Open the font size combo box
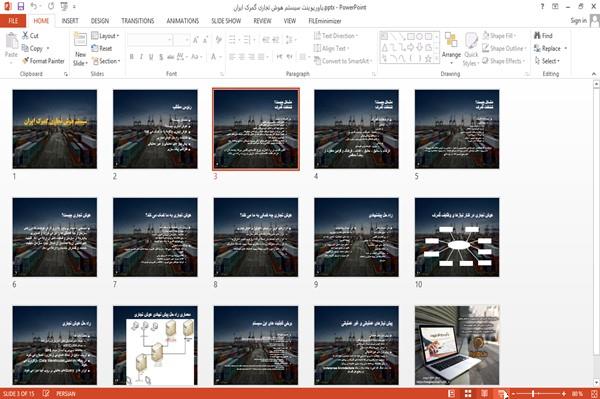This screenshot has height=399, width=600. (x=181, y=39)
